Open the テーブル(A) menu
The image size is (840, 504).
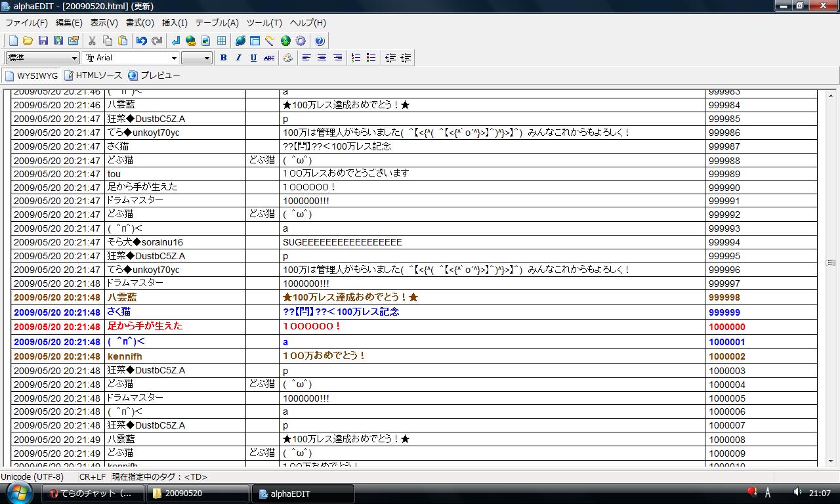217,22
